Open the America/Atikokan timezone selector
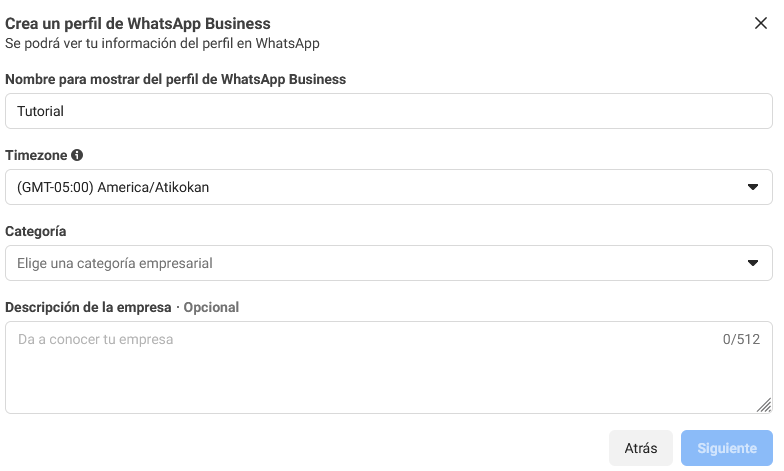Viewport: 784px width, 471px height. tap(388, 187)
